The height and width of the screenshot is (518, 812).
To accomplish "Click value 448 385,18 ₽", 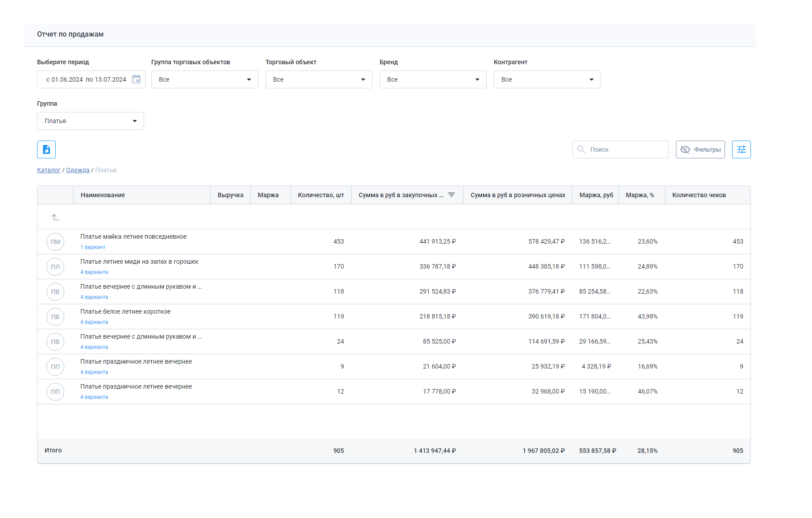I will pos(547,266).
